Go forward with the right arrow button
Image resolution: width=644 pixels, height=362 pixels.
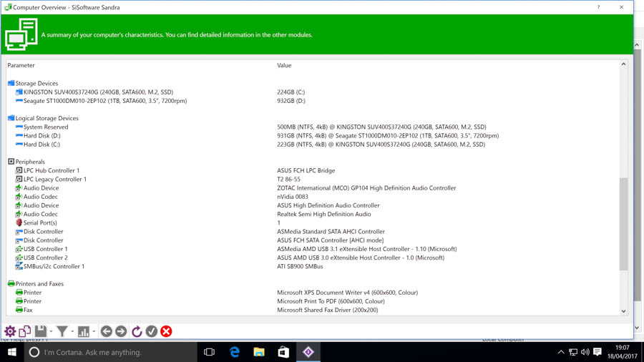(121, 331)
